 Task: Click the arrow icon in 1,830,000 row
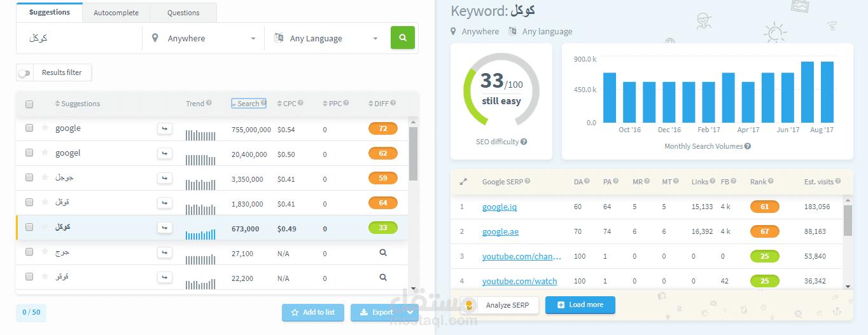pos(165,203)
